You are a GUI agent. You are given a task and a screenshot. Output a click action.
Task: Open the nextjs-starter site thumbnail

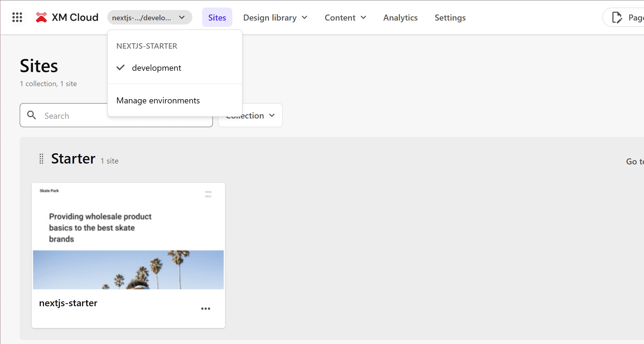pos(128,236)
